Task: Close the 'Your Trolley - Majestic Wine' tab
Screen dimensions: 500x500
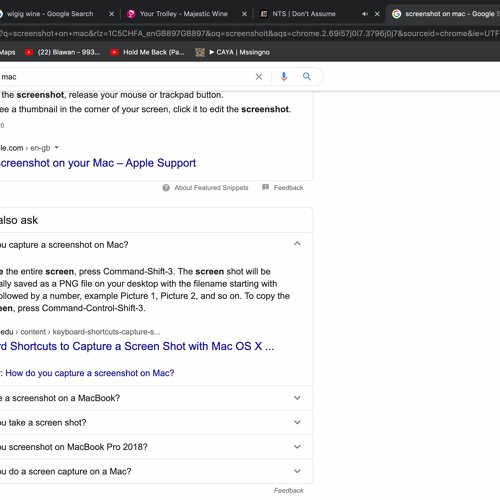Action: point(244,14)
